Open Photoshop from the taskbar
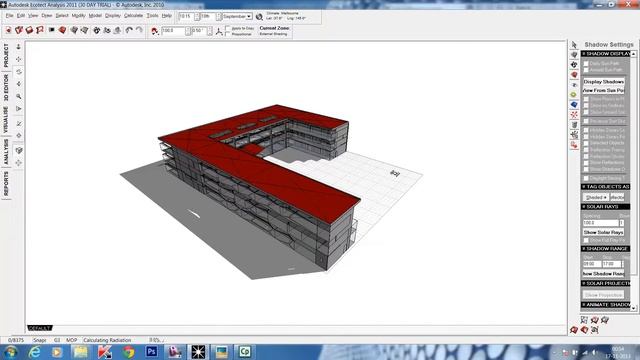The image size is (640, 360). pyautogui.click(x=152, y=351)
